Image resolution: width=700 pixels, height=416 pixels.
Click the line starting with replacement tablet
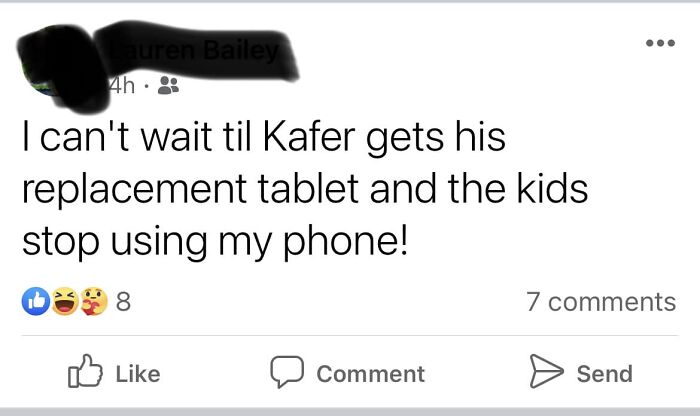[x=305, y=188]
